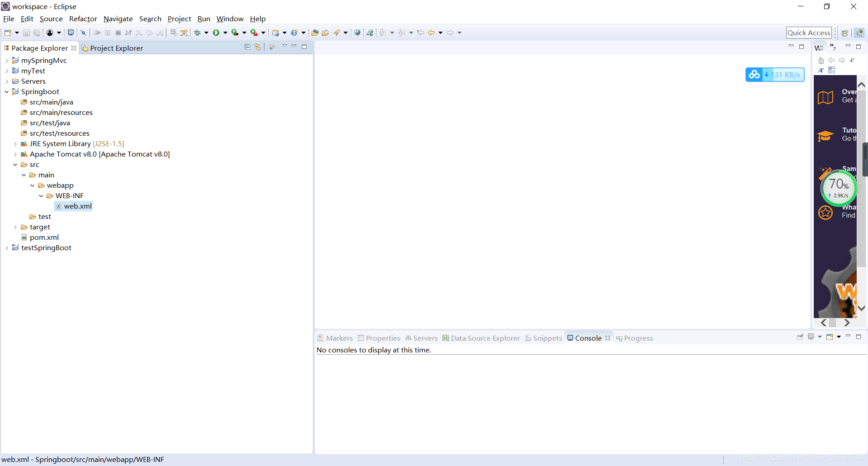Screen dimensions: 868x466
Task: Click the Step Into icon
Action: click(139, 33)
